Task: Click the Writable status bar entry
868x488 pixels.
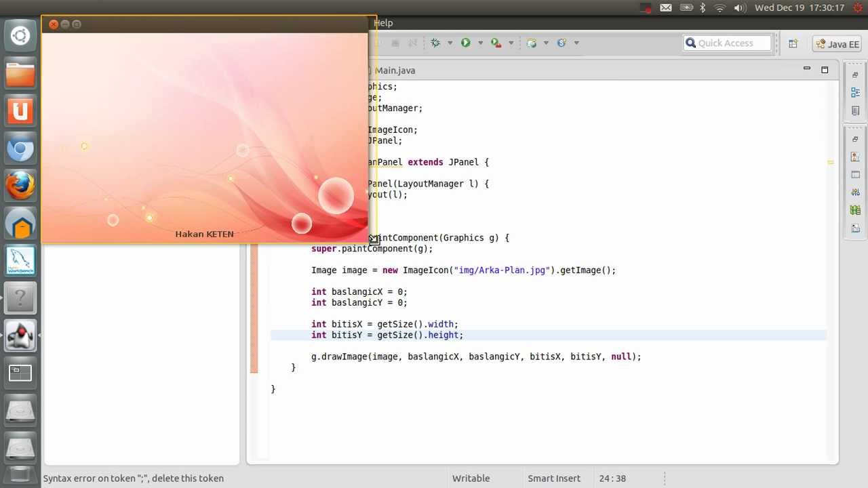Action: point(471,478)
